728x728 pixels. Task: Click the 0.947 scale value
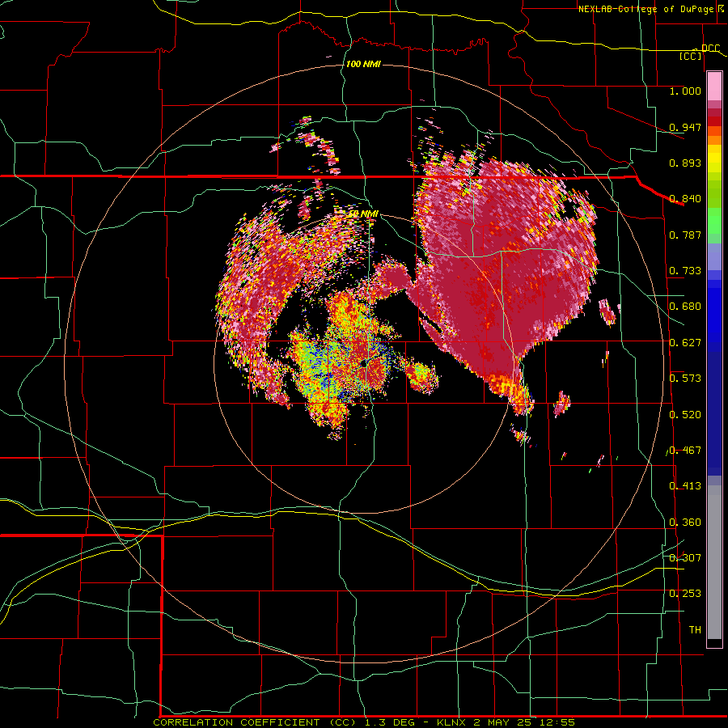click(x=685, y=127)
